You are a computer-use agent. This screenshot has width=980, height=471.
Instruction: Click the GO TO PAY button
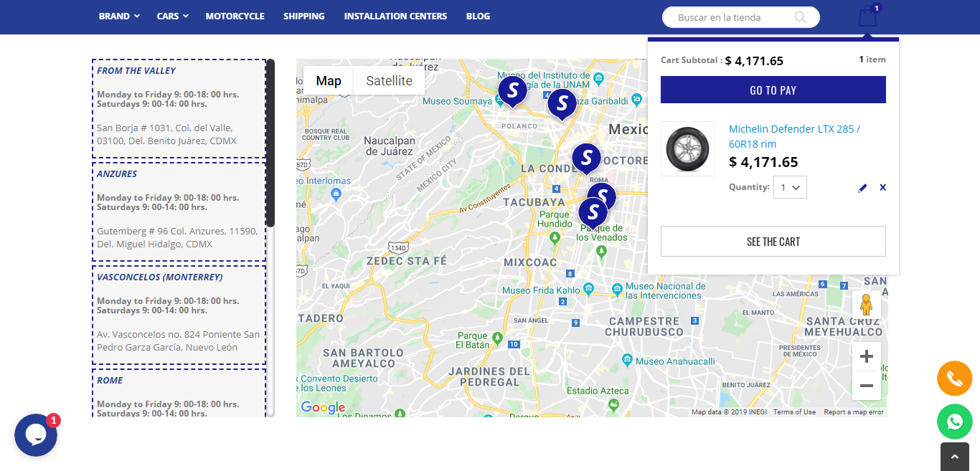(x=773, y=90)
